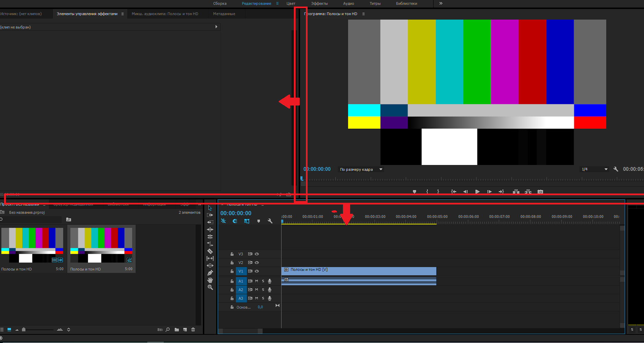Image resolution: width=644 pixels, height=343 pixels.
Task: Go to Out point in program monitor
Action: point(501,192)
